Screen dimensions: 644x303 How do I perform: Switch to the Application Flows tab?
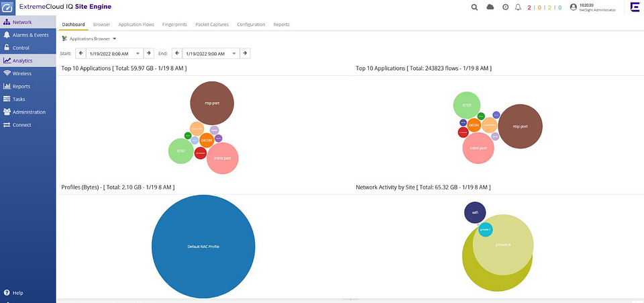[136, 24]
